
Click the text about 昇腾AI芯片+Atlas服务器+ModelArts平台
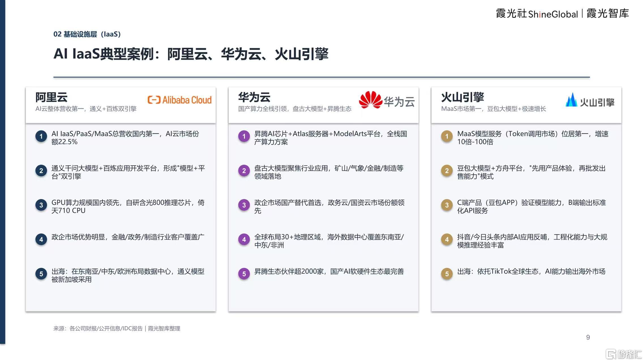click(330, 138)
